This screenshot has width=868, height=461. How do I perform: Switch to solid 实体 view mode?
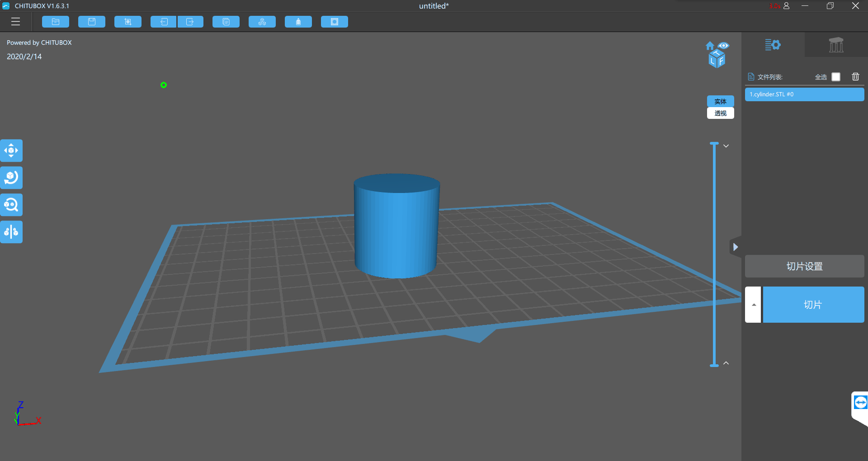tap(721, 101)
